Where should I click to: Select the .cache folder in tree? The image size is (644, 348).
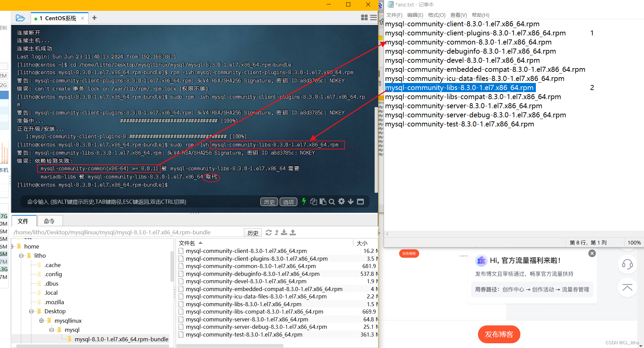[53, 265]
